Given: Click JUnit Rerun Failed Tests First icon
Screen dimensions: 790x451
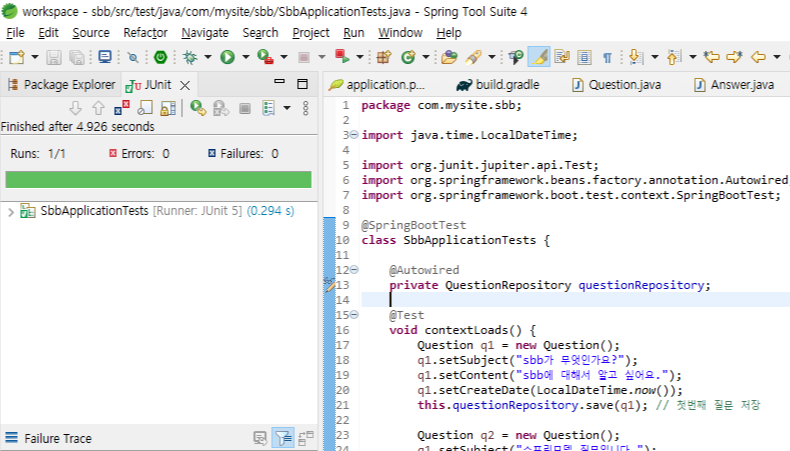Looking at the screenshot, I should pyautogui.click(x=221, y=108).
